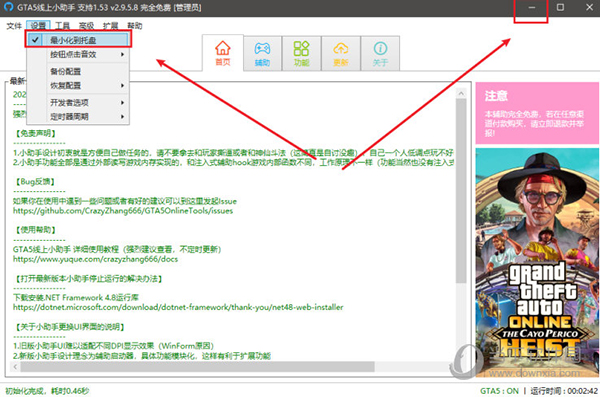Click the pink 注意 notice panel
Image resolution: width=600 pixels, height=397 pixels.
[x=537, y=113]
